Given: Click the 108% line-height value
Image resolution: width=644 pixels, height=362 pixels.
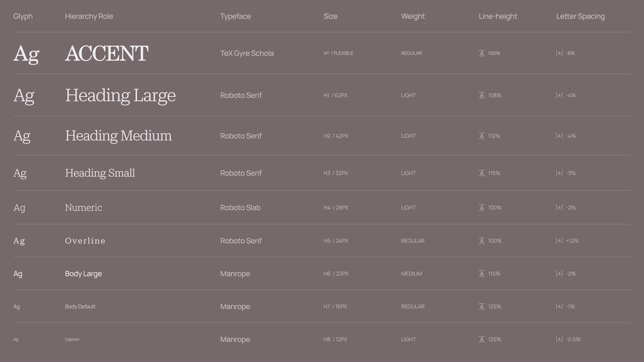Looking at the screenshot, I should pyautogui.click(x=495, y=96).
